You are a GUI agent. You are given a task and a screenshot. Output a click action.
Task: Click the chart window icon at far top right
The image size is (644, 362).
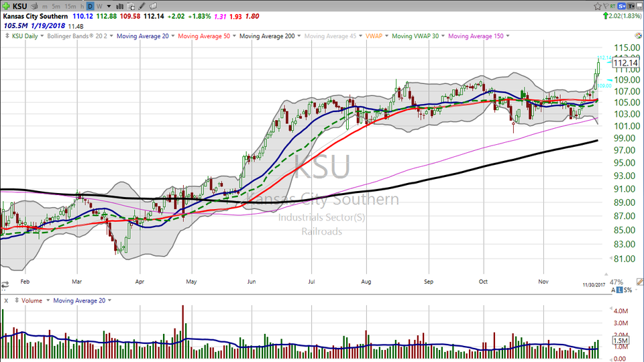[x=639, y=6]
